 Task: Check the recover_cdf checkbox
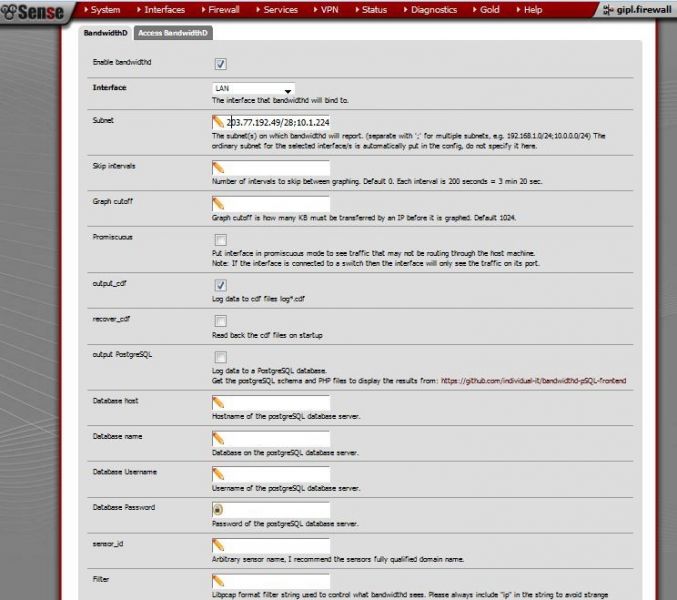pos(221,321)
